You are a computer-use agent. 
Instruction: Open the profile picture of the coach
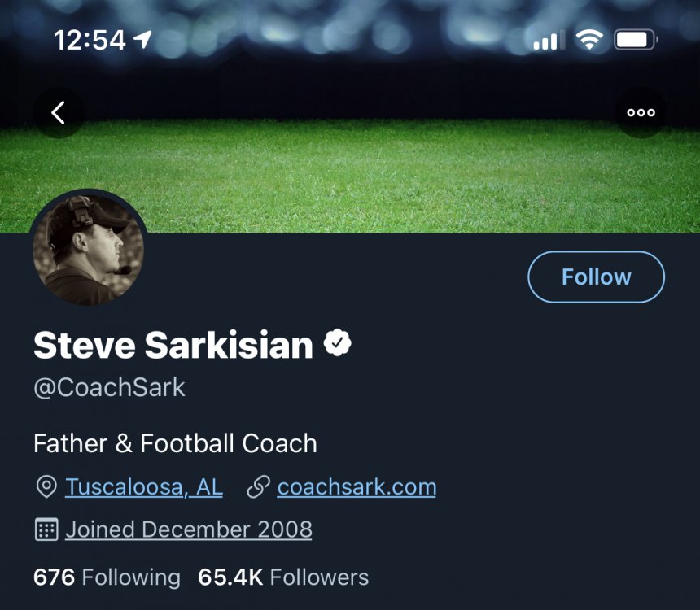pos(88,249)
